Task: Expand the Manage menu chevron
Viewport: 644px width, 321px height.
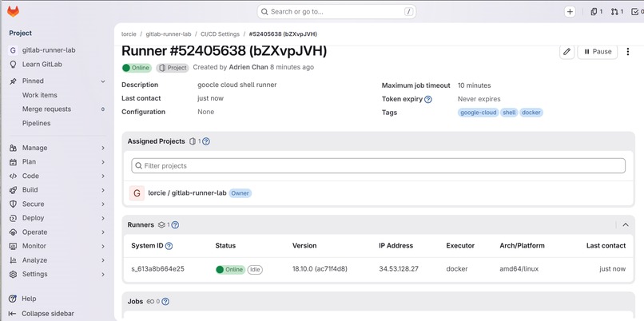Action: 103,148
